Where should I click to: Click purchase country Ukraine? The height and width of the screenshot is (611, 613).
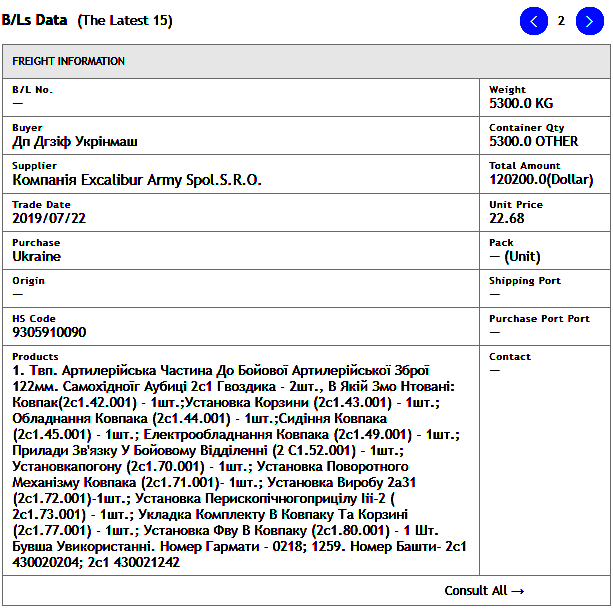tap(36, 256)
